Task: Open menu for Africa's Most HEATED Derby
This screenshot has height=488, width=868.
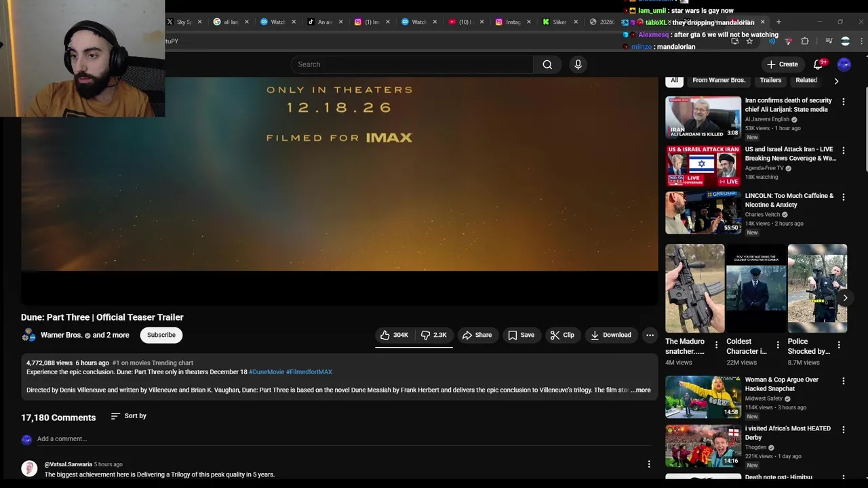Action: pos(844,430)
